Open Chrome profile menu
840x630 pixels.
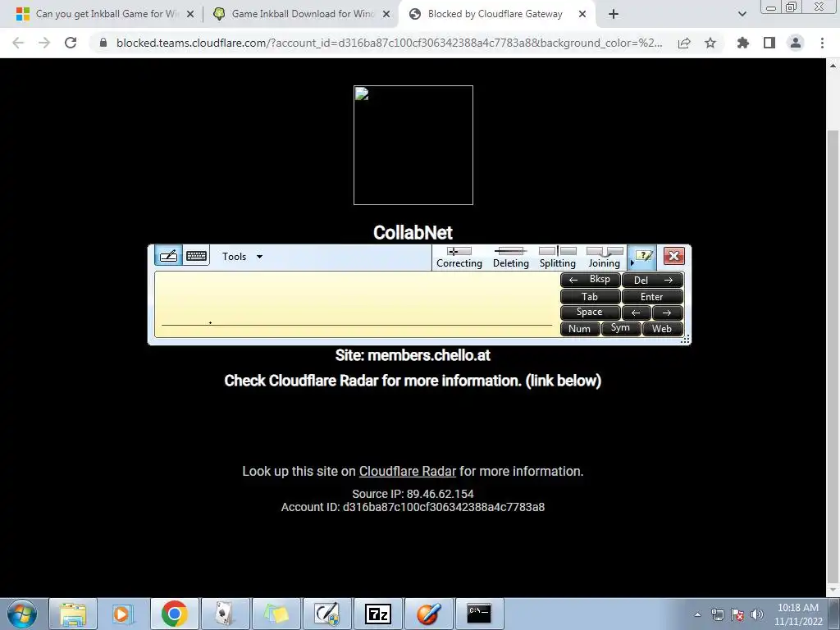tap(796, 43)
